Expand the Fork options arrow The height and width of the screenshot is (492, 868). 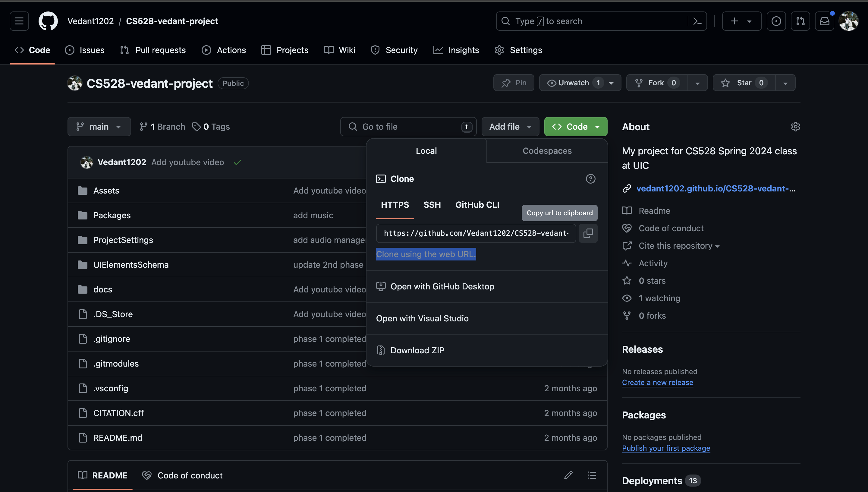click(x=697, y=83)
